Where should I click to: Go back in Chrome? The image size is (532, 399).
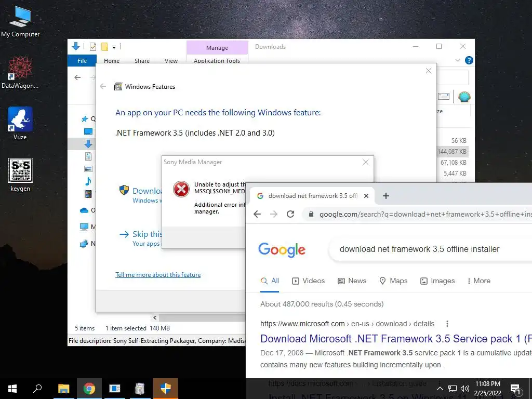point(257,214)
